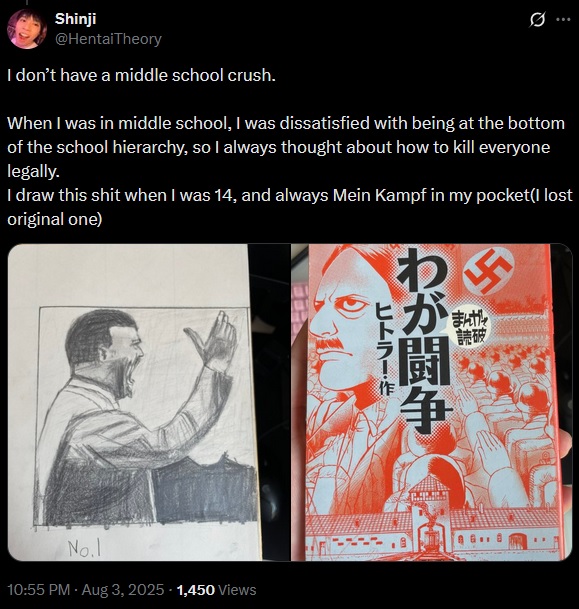Click the gatehouse building at the cover bottom
Viewport: 579px width, 609px height.
pos(432,513)
